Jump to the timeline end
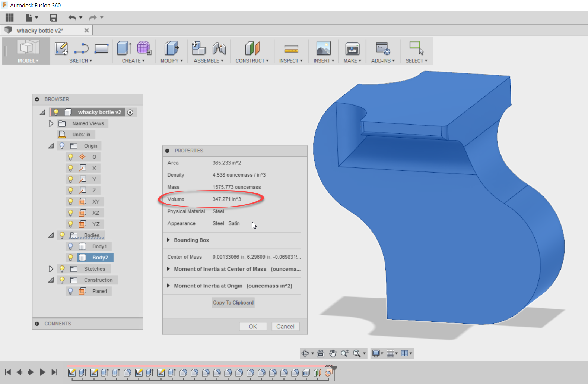Image resolution: width=588 pixels, height=384 pixels. tap(54, 372)
